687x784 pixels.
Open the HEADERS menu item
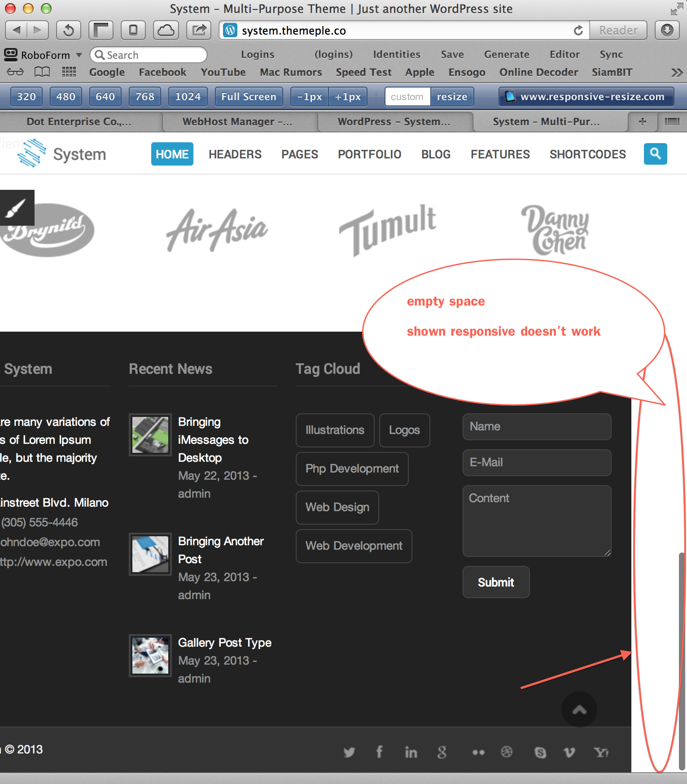pos(235,154)
